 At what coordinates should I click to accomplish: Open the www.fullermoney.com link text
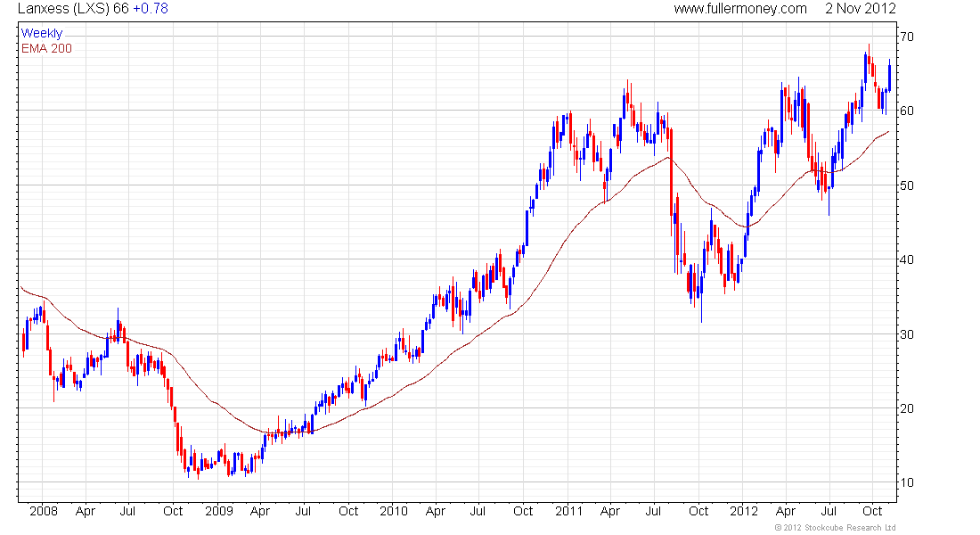(740, 9)
